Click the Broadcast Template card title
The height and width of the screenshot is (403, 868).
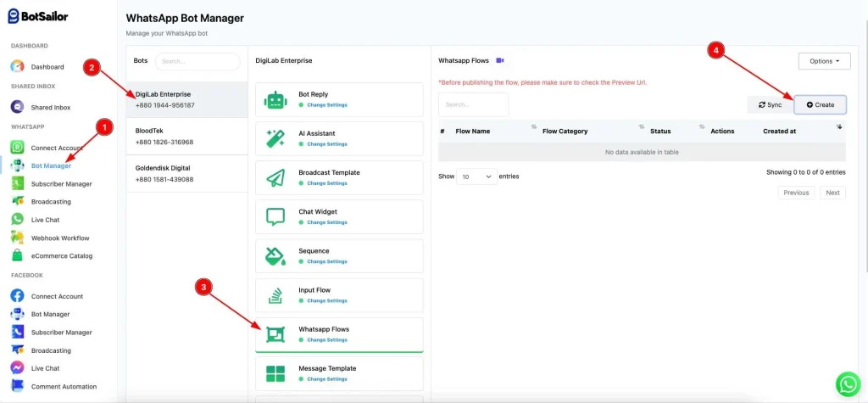pyautogui.click(x=329, y=172)
